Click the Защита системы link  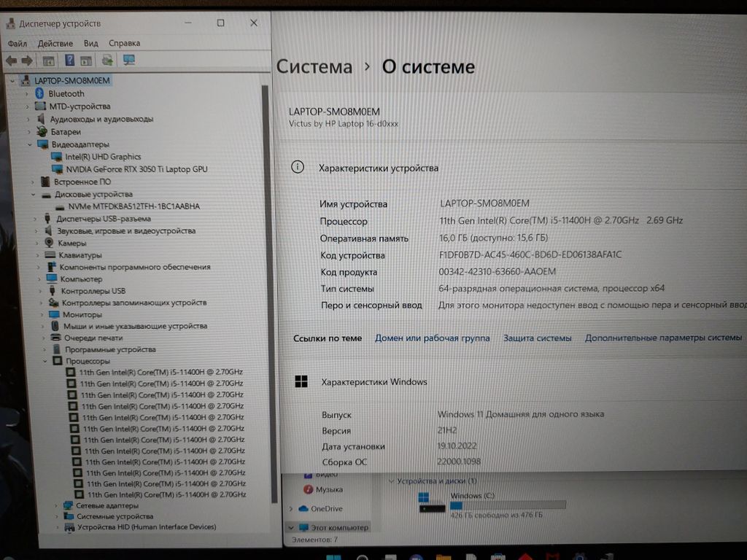[x=537, y=338]
